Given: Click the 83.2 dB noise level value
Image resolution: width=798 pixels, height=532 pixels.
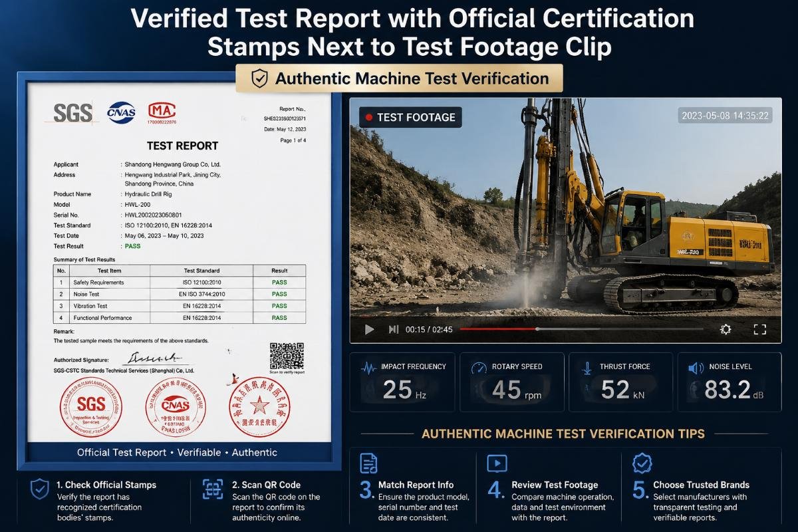Looking at the screenshot, I should [733, 390].
